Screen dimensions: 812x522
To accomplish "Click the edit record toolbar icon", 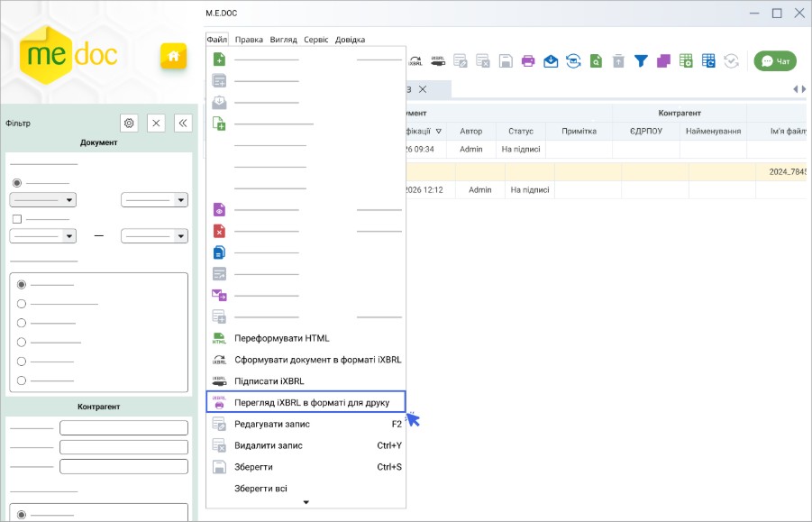I will click(x=461, y=61).
